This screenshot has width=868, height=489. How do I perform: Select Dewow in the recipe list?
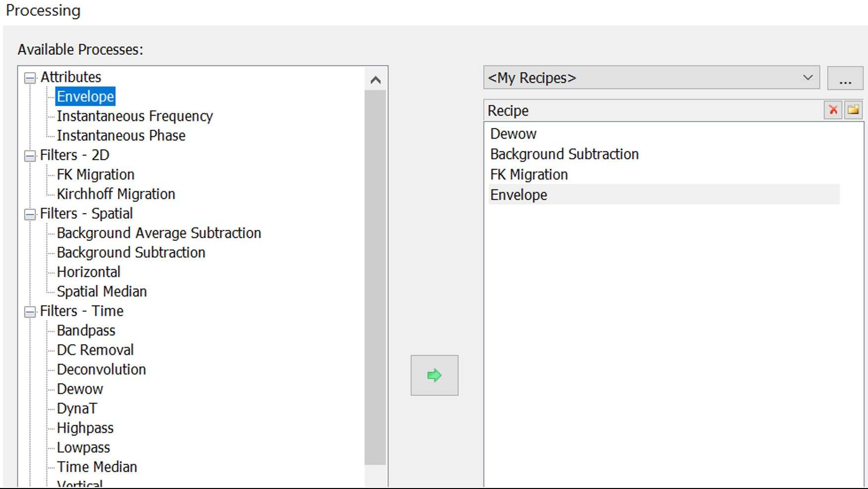point(513,133)
